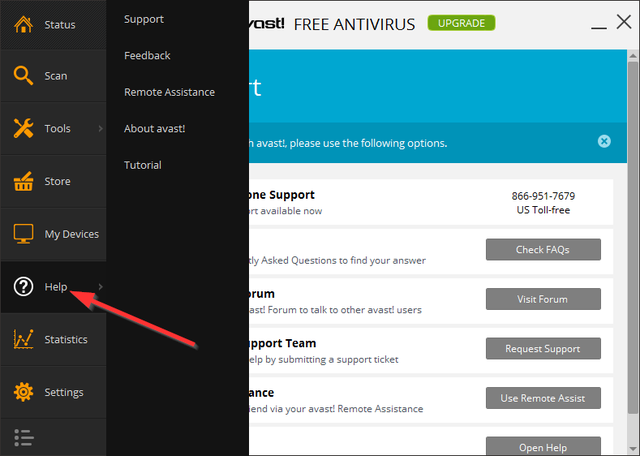
Task: Open Support in the Help submenu
Action: point(144,19)
